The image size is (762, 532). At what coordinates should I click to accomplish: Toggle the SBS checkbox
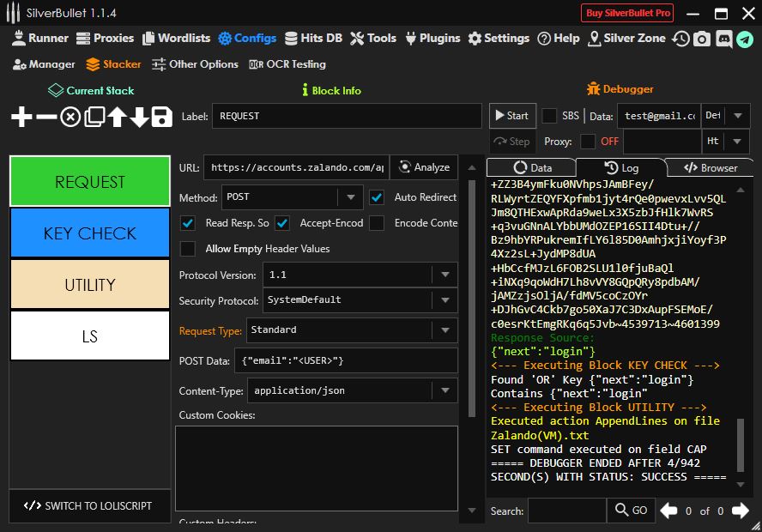coord(549,116)
